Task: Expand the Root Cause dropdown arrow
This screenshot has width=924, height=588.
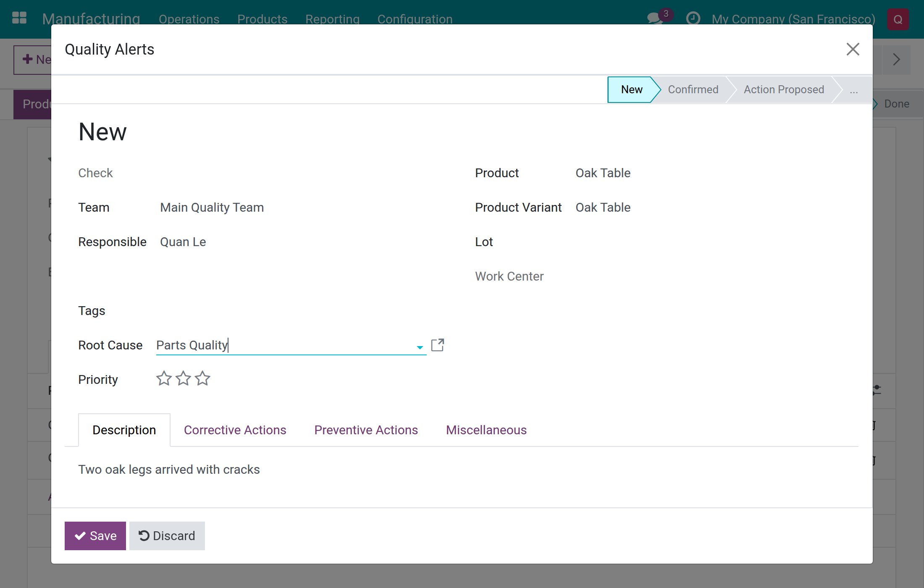Action: coord(420,347)
